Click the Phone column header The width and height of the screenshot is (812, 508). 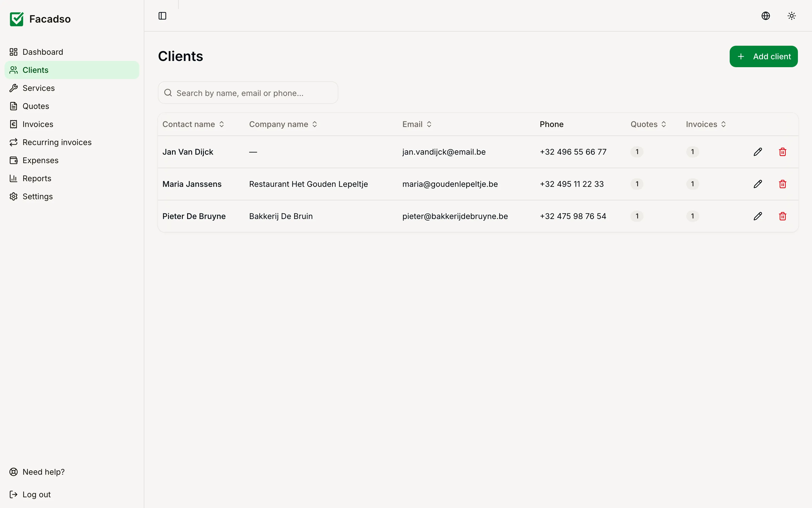coord(551,124)
